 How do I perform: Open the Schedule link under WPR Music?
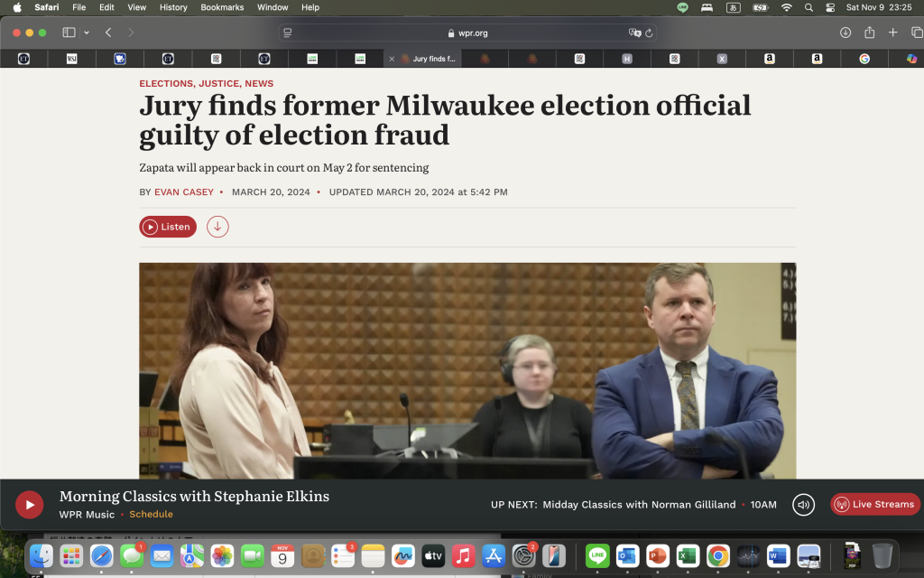(151, 515)
